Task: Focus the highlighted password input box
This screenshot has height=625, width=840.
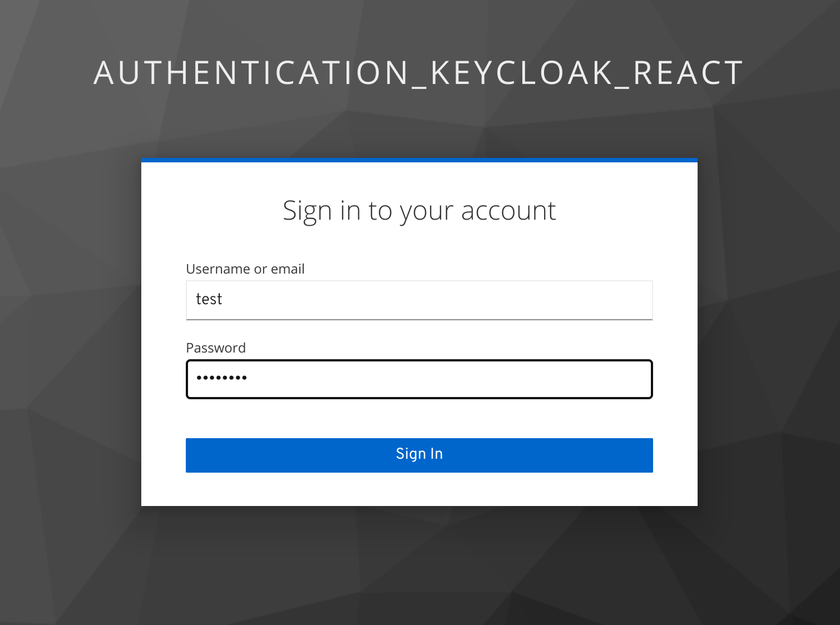Action: pyautogui.click(x=419, y=379)
